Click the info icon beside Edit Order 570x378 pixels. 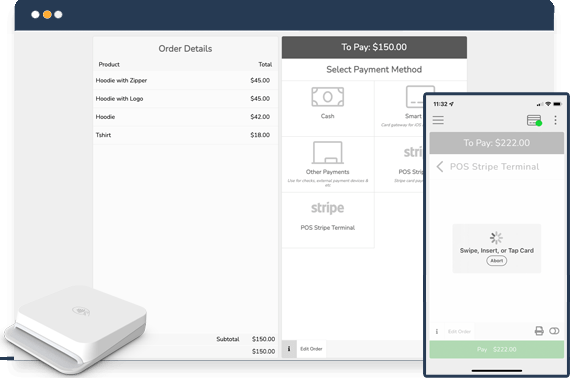tap(289, 349)
